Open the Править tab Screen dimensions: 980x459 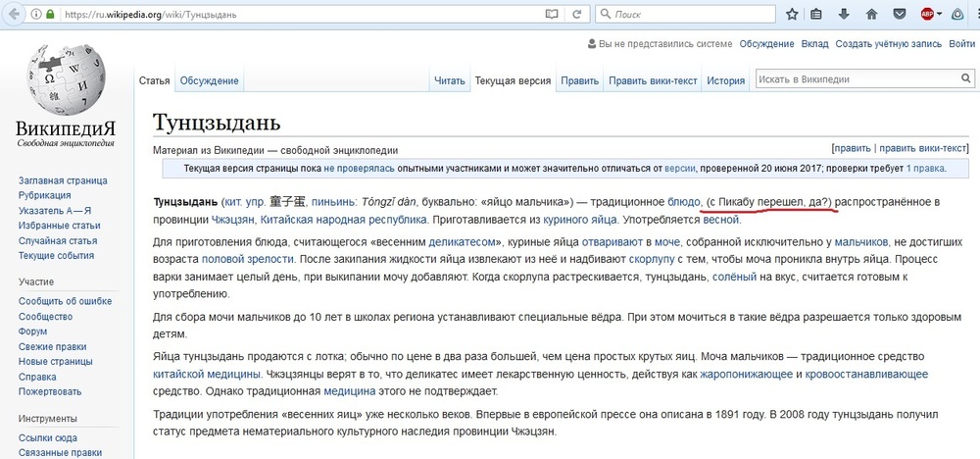pyautogui.click(x=579, y=80)
